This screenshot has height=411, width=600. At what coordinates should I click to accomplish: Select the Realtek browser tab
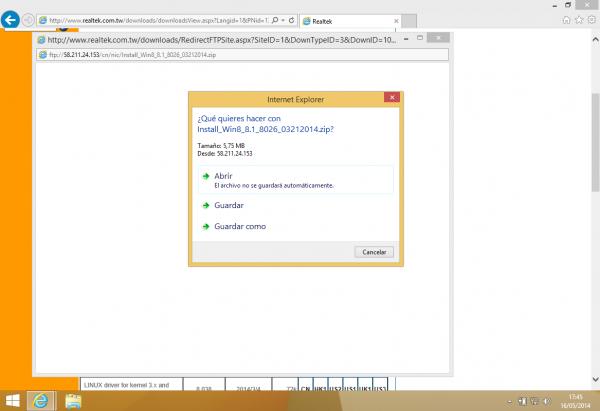click(x=350, y=21)
